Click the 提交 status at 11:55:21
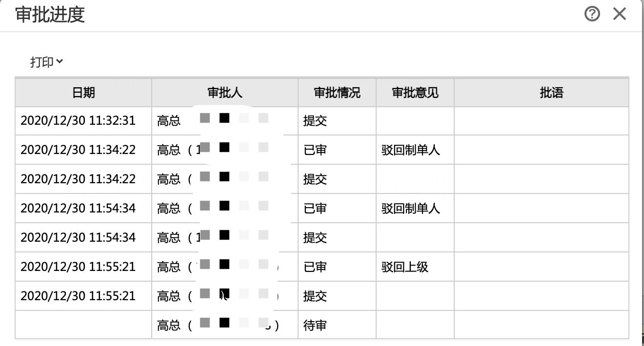This screenshot has width=644, height=346. pos(337,296)
